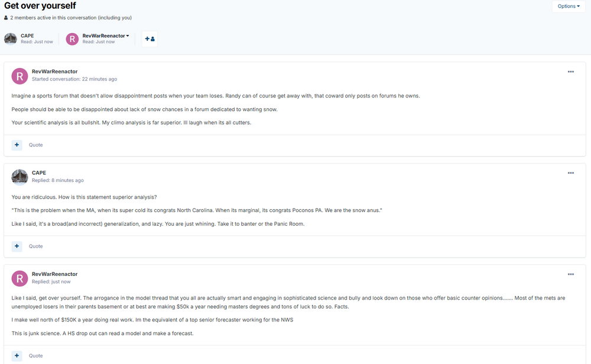The height and width of the screenshot is (364, 591).
Task: Quote the first RevWarReenactor message
Action: (x=36, y=145)
